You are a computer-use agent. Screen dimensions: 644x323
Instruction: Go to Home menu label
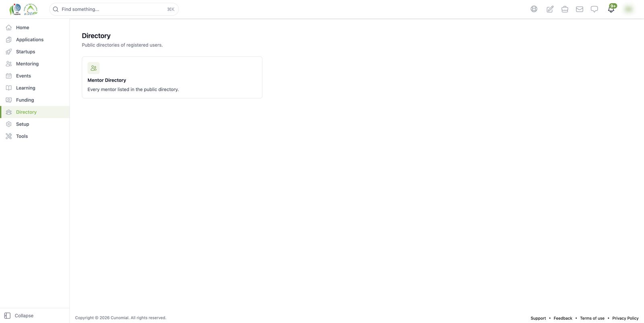pos(23,27)
